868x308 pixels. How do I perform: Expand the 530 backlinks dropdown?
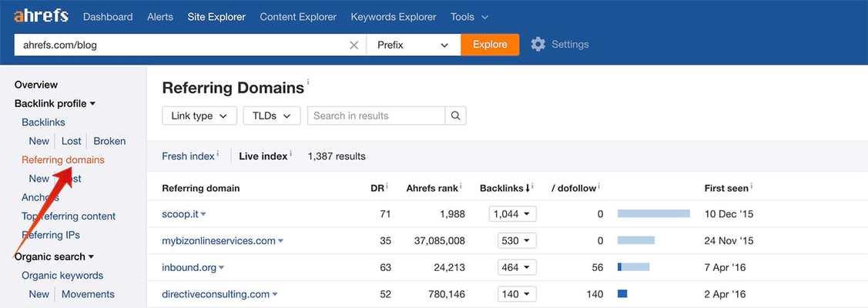[517, 240]
